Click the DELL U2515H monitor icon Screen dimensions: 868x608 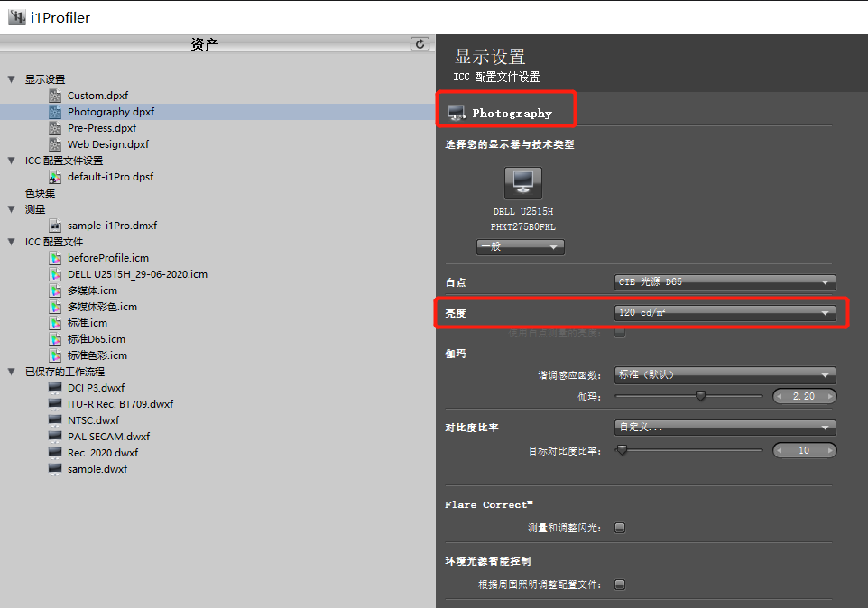click(522, 182)
